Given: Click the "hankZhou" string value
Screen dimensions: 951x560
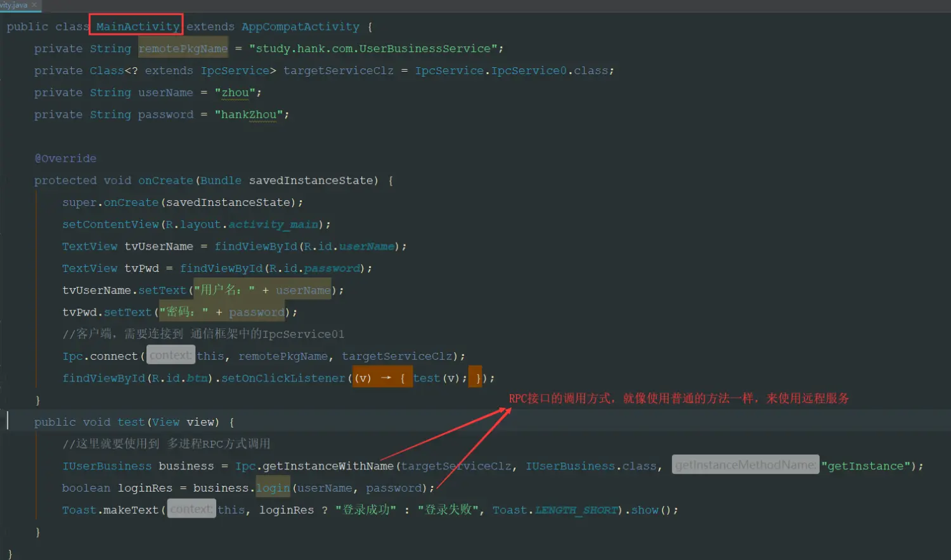Looking at the screenshot, I should pyautogui.click(x=249, y=115).
